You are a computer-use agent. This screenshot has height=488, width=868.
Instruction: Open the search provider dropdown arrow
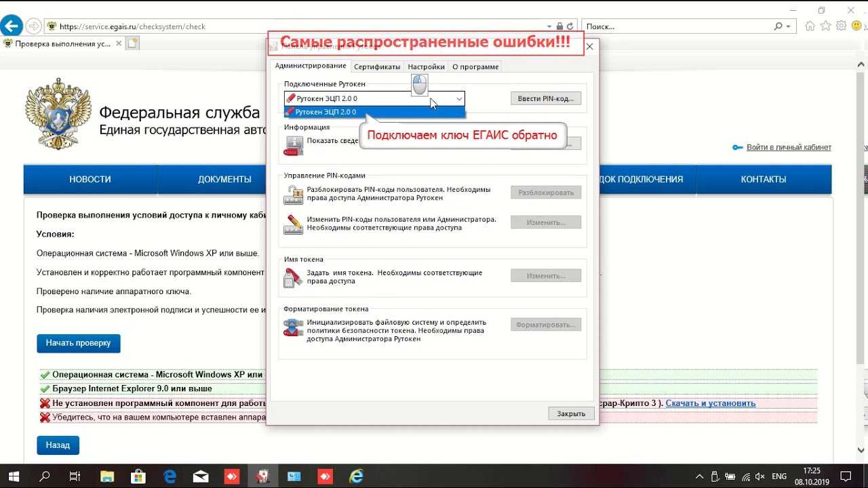pyautogui.click(x=788, y=26)
